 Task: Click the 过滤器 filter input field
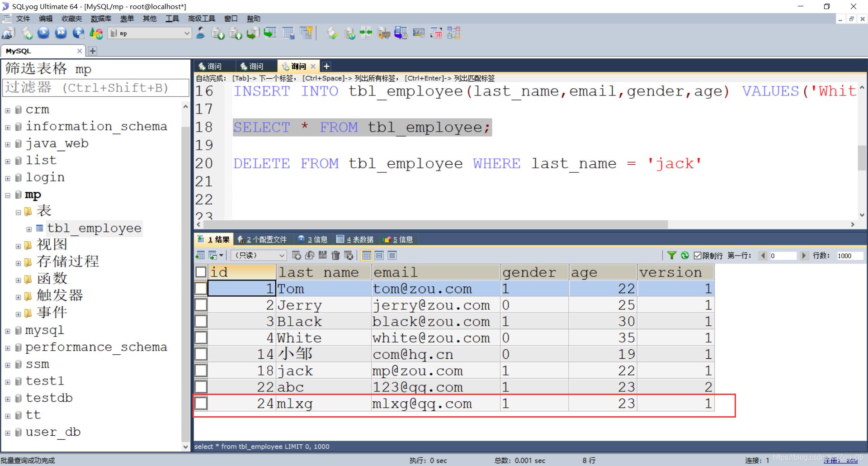click(x=96, y=88)
